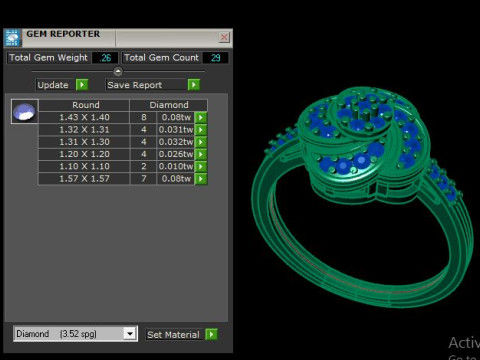Open the Diamond material dropdown arrow
This screenshot has width=480, height=360.
pyautogui.click(x=130, y=333)
